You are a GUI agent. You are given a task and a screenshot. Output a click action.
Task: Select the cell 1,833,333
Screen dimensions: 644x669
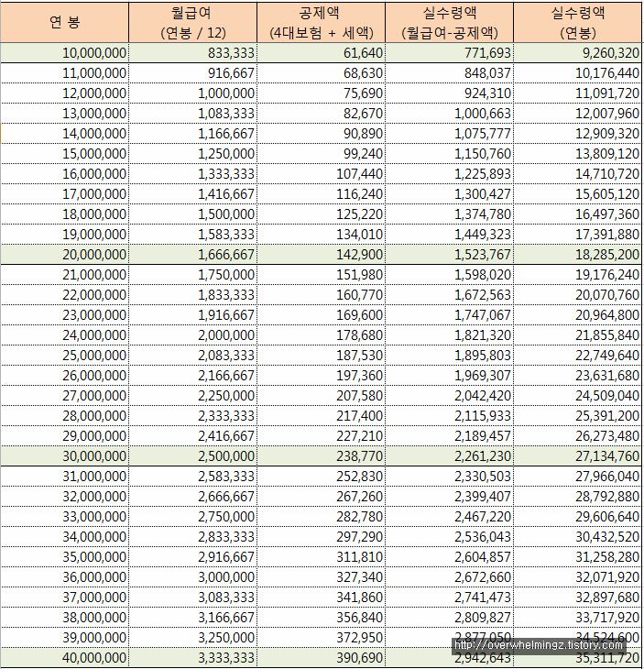point(192,295)
